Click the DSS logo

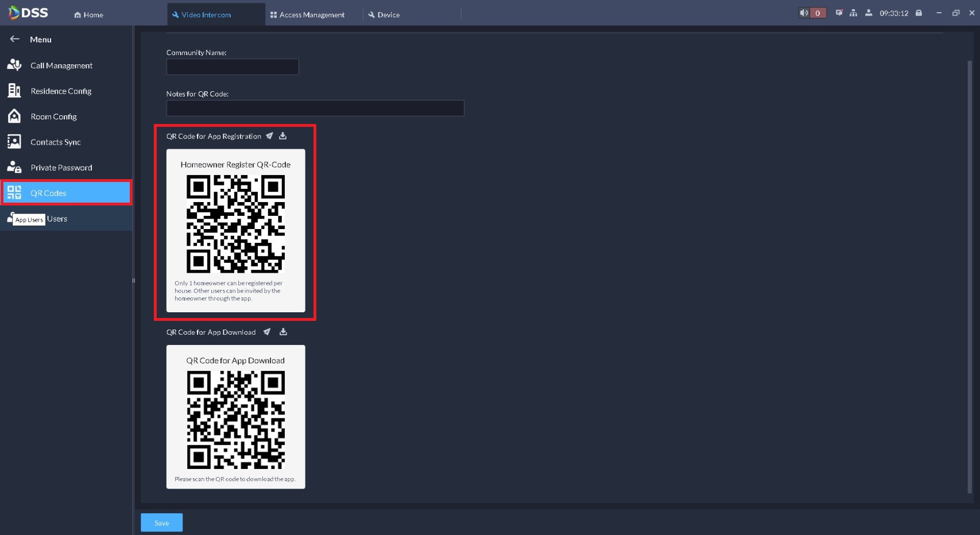click(x=28, y=13)
